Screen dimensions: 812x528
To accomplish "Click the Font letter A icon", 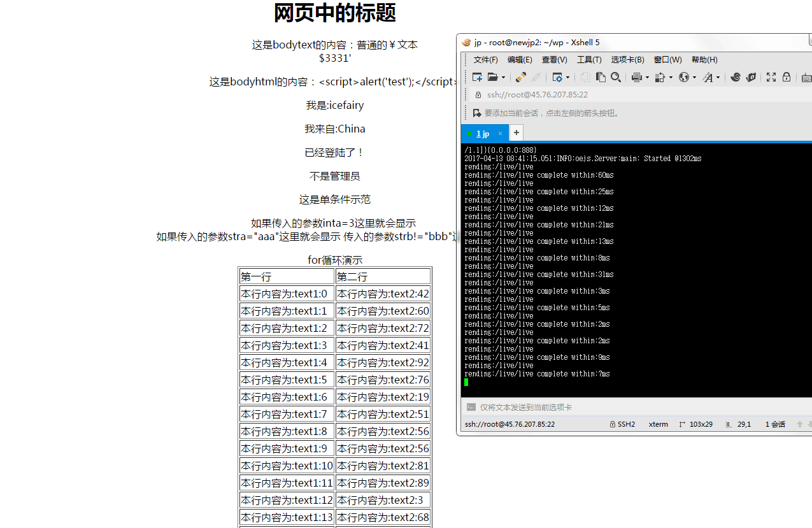I will pos(708,77).
